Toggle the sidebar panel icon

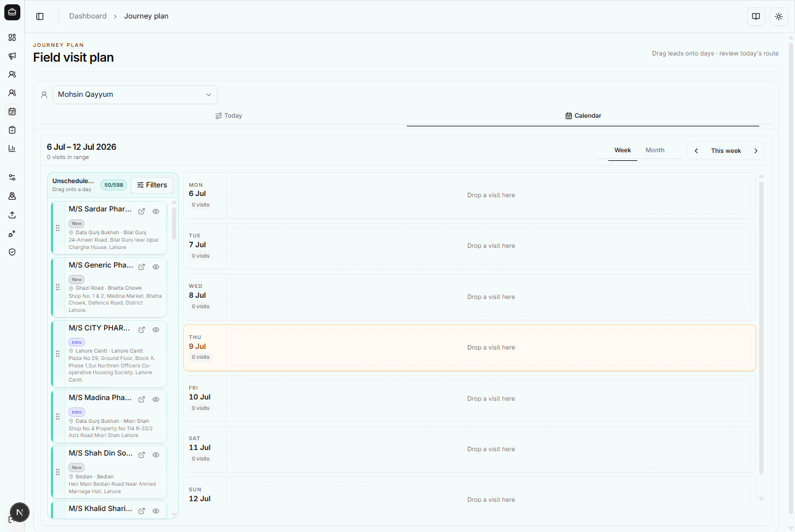tap(40, 16)
